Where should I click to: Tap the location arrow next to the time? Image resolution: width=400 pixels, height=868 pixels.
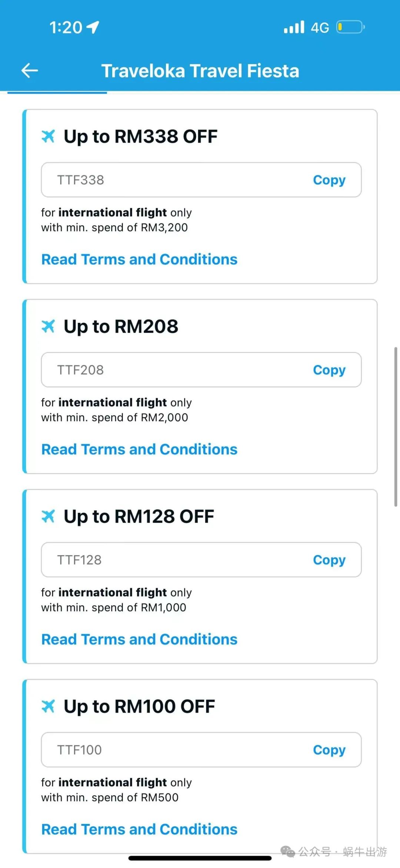93,27
